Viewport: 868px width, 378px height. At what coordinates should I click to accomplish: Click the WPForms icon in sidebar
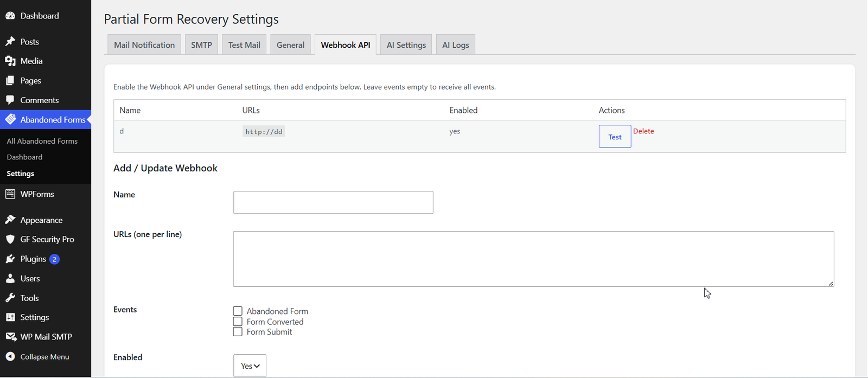pyautogui.click(x=10, y=194)
